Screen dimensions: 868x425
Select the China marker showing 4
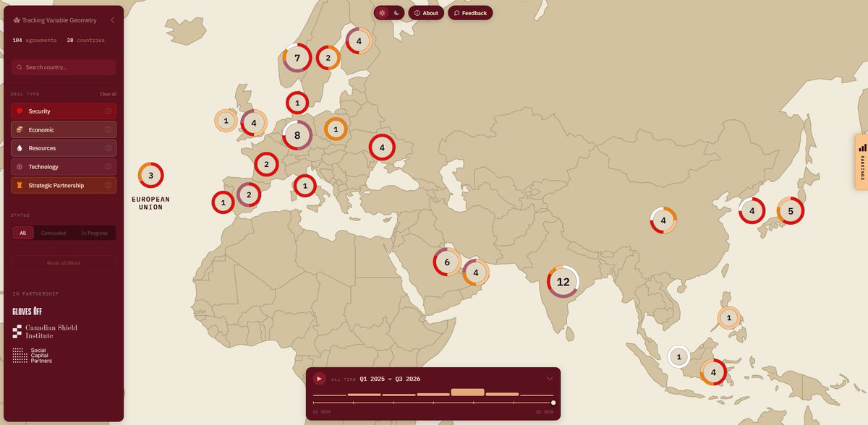(x=663, y=220)
